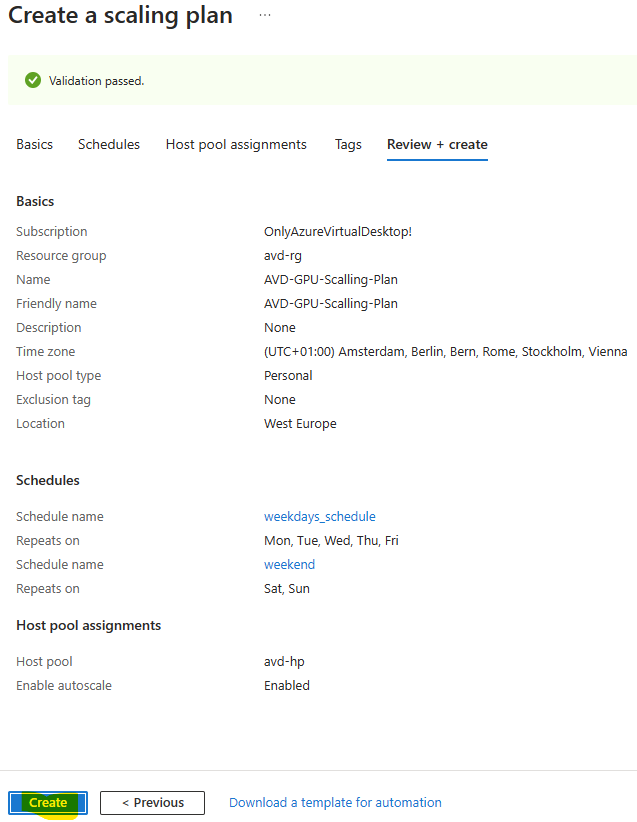Click Enable autoscale value Enabled
The image size is (637, 822).
[287, 685]
